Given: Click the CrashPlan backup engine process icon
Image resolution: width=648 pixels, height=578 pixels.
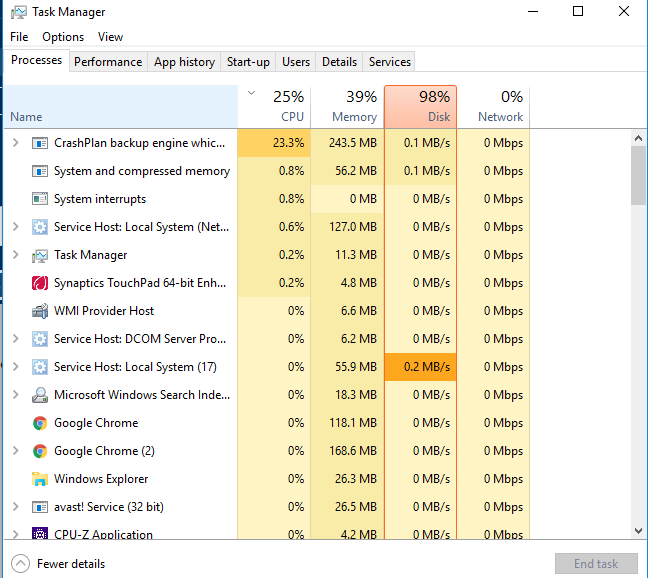Looking at the screenshot, I should [x=40, y=143].
